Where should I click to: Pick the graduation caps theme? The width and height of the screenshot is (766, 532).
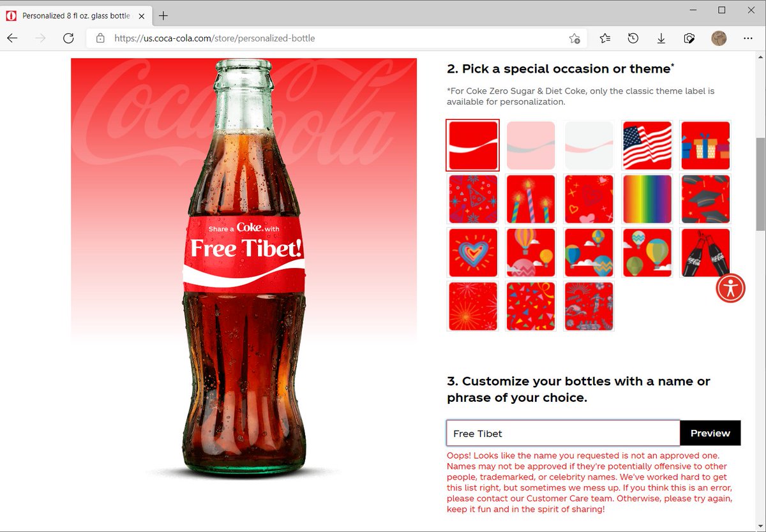(705, 199)
